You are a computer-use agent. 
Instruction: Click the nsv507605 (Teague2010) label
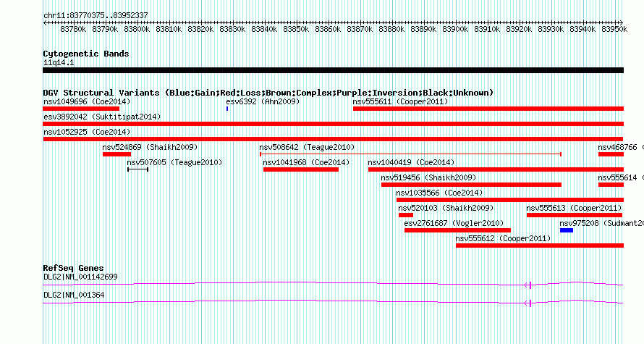pyautogui.click(x=174, y=162)
